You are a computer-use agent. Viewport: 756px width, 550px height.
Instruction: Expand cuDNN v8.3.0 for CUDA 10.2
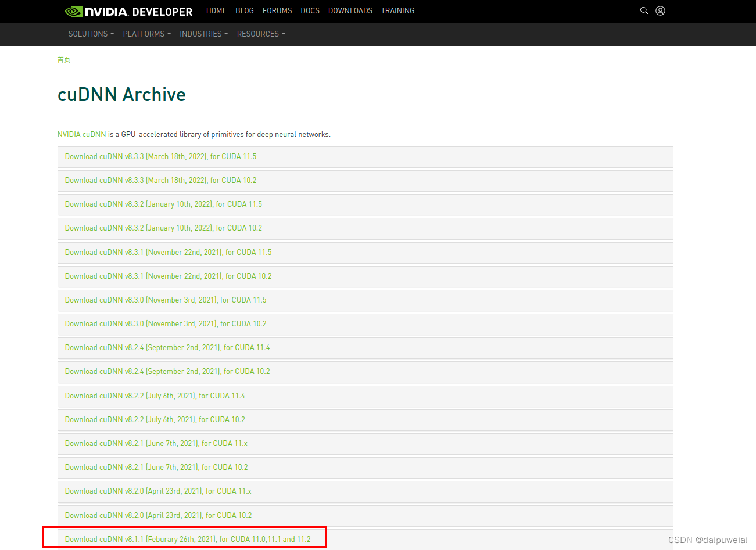[x=366, y=324]
